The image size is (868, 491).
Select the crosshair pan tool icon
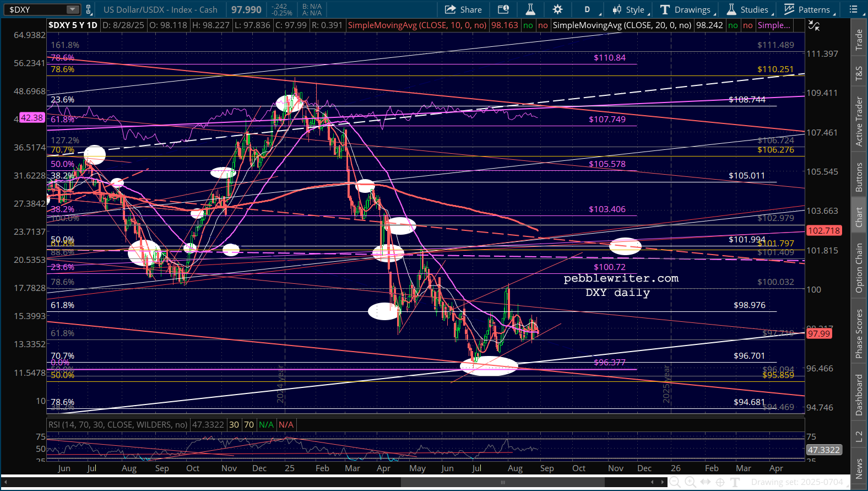720,482
